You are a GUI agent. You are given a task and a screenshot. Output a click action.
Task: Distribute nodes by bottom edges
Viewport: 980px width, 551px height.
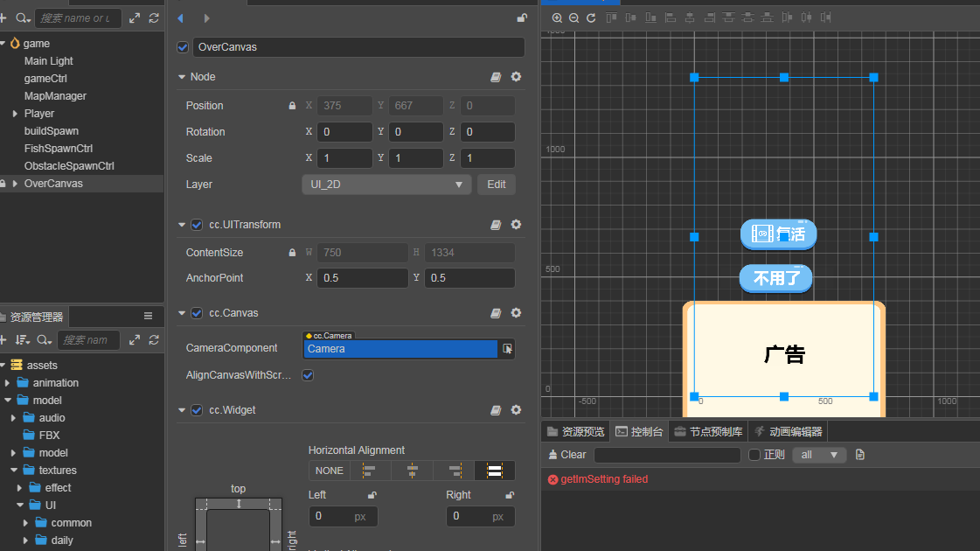pos(768,17)
